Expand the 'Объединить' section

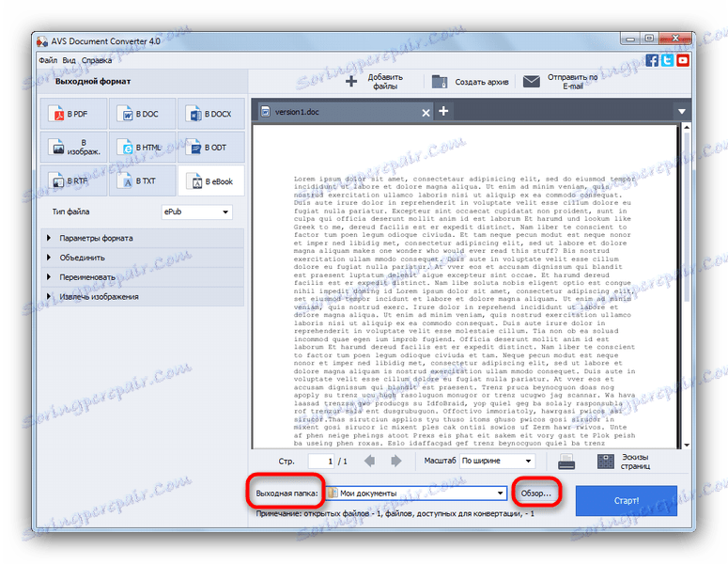click(143, 258)
